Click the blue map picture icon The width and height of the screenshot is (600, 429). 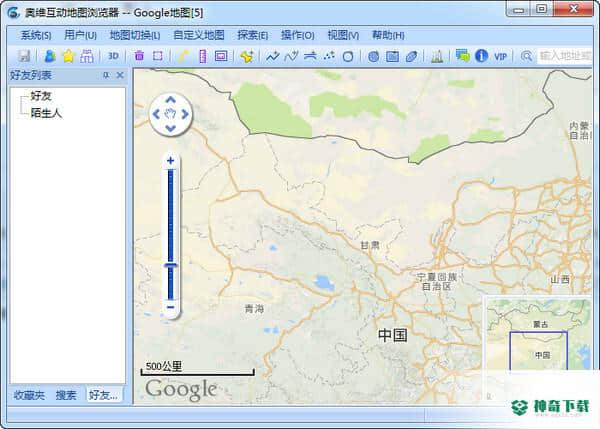[x=392, y=57]
